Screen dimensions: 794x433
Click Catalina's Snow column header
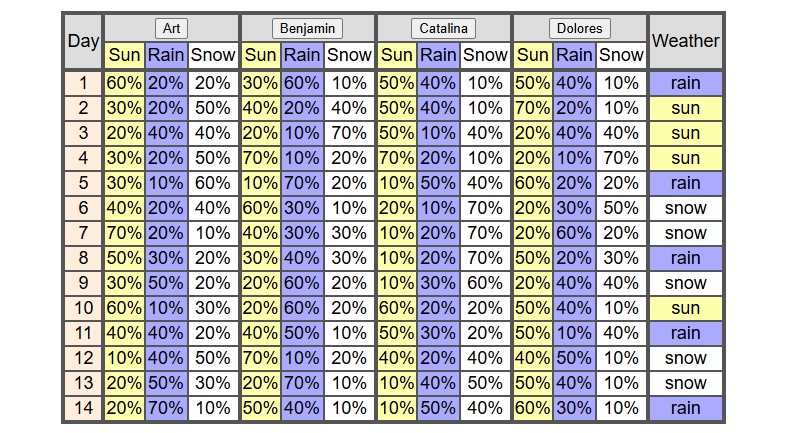coord(485,55)
